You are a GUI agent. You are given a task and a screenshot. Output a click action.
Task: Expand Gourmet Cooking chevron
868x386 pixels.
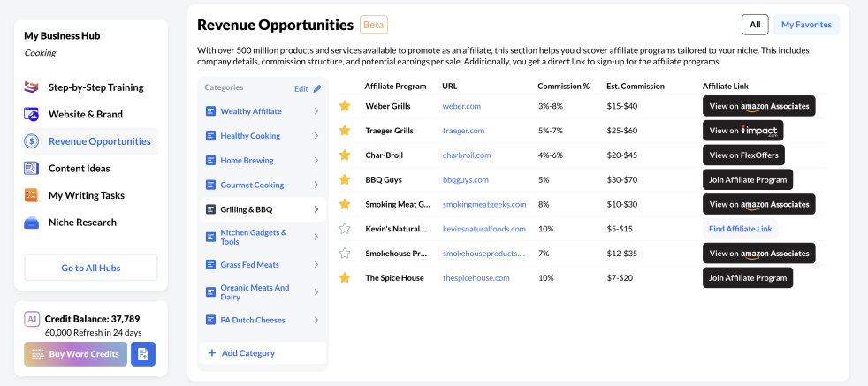[316, 185]
